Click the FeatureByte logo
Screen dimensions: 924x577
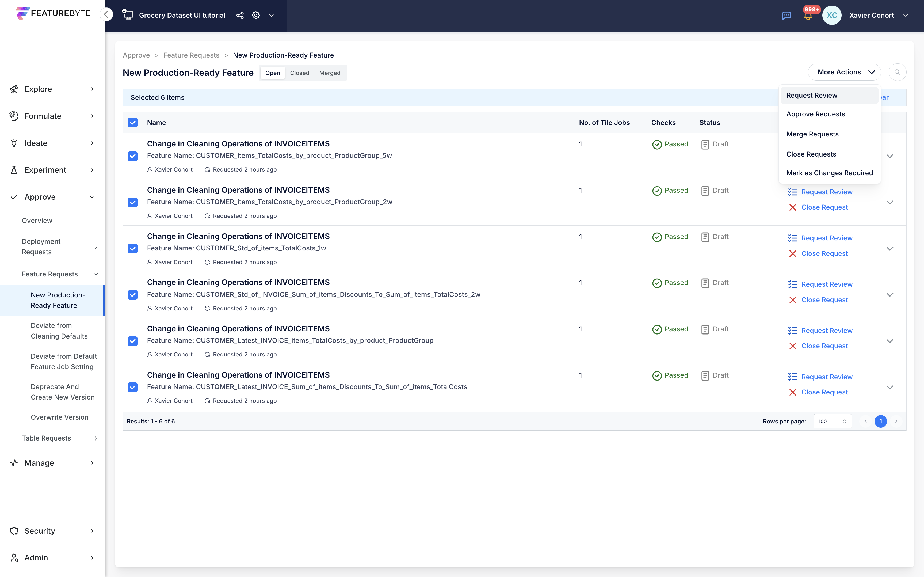tap(53, 13)
